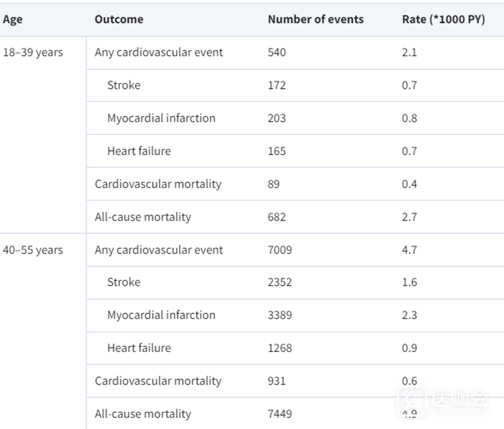Click the rate value 4.7

pos(410,250)
